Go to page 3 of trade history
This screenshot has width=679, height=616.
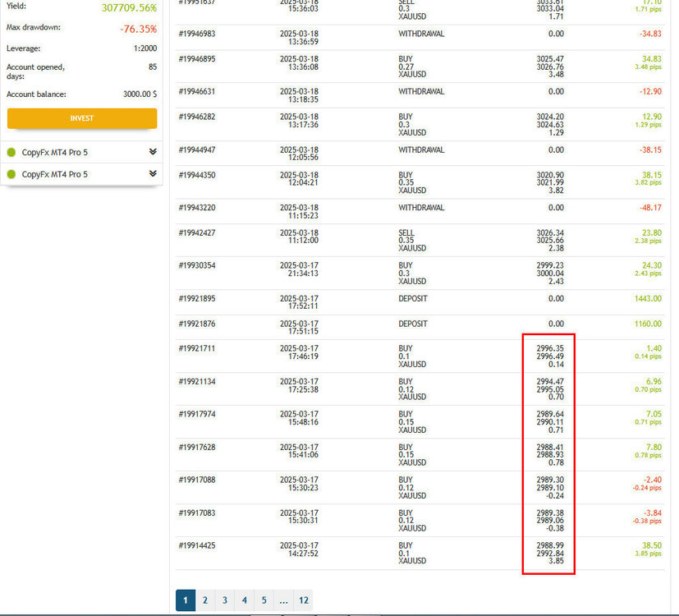coord(225,600)
